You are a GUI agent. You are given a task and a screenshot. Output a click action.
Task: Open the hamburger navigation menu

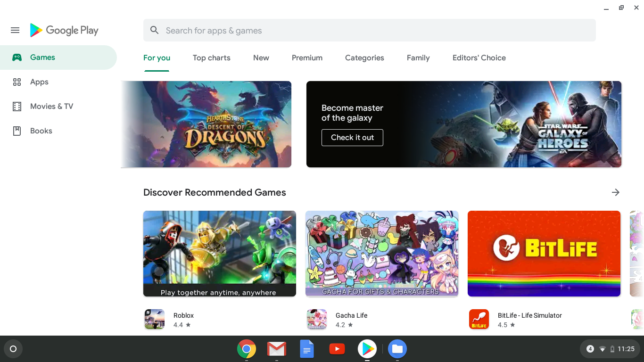click(15, 30)
